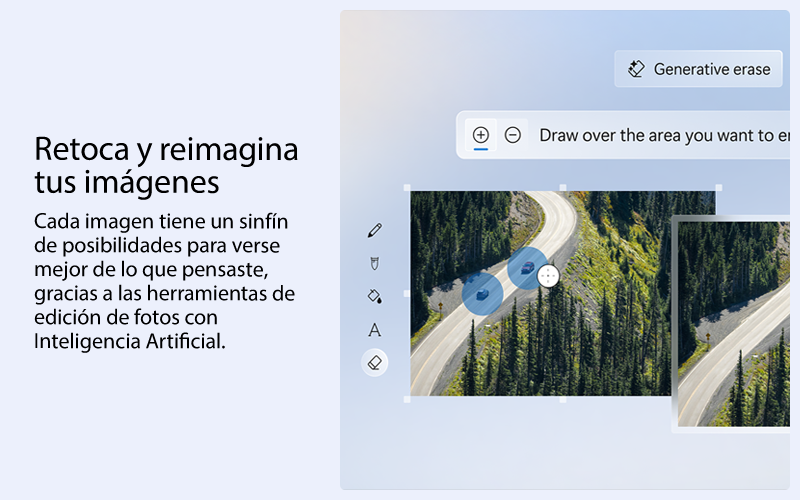Click the left-middle selection handle
Image resolution: width=800 pixels, height=500 pixels.
(407, 293)
